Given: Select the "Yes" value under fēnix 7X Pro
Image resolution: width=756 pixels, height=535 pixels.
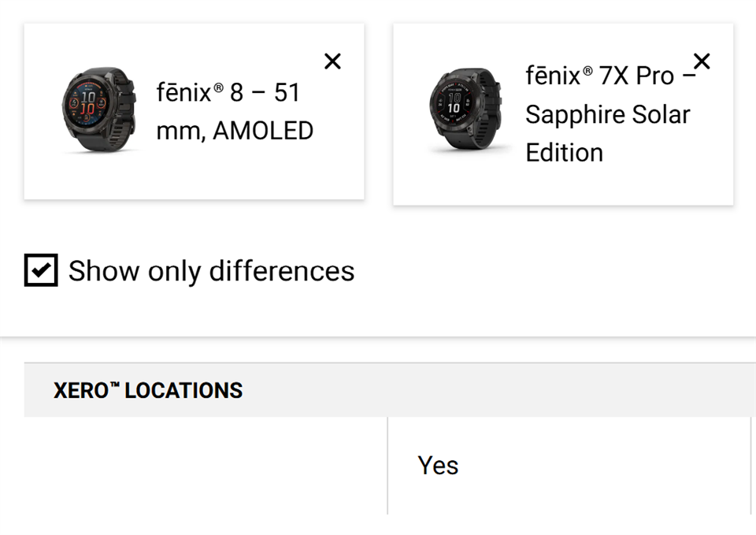Looking at the screenshot, I should (x=438, y=465).
